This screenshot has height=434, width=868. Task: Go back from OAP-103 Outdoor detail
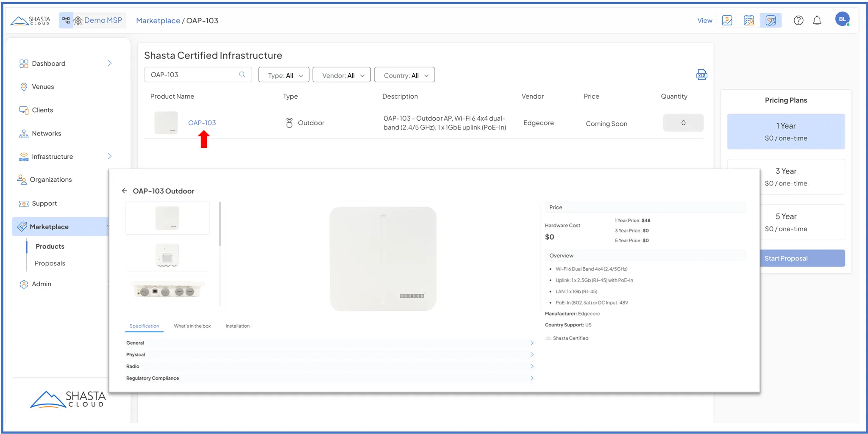point(124,191)
